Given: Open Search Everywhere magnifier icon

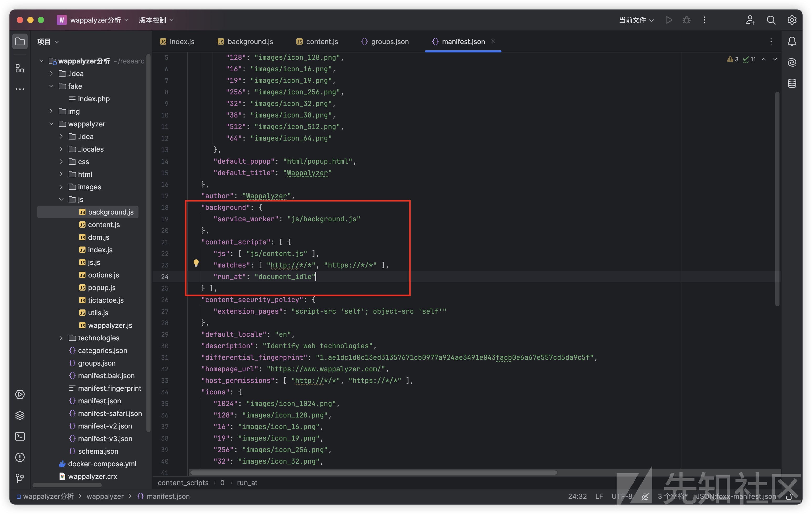Looking at the screenshot, I should tap(771, 20).
